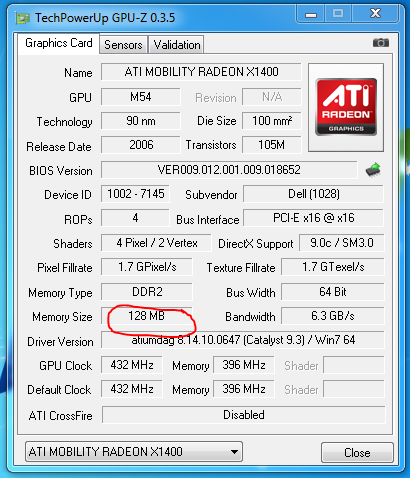Click the Name field ATI MOBILITY RADEON X1400
410x478 pixels.
(x=201, y=72)
